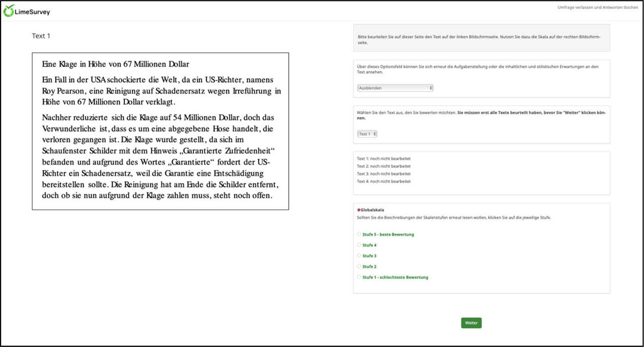Click the LimeSurvey green logo icon
This screenshot has height=347, width=644.
(x=9, y=11)
